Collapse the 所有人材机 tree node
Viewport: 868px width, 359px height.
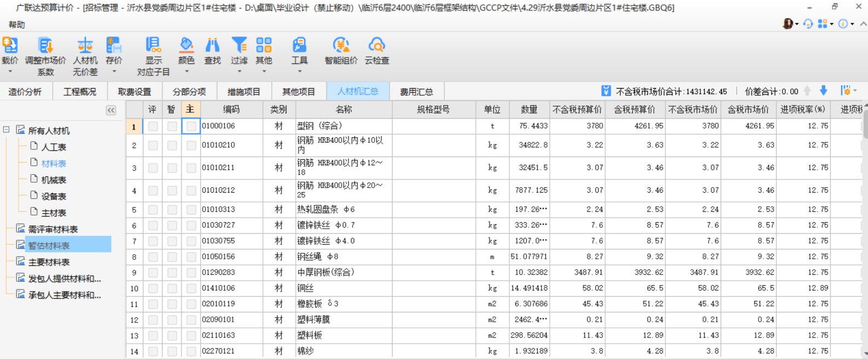[6, 130]
